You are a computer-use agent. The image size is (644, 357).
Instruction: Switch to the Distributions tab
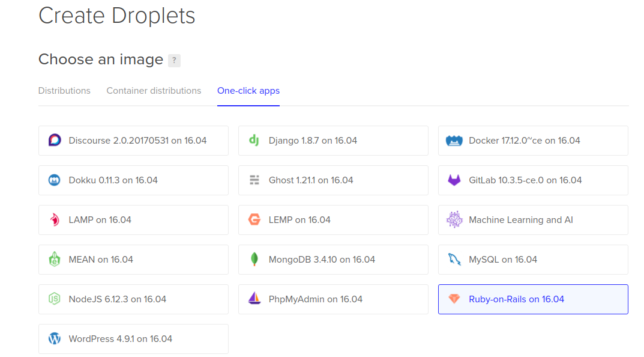coord(64,91)
